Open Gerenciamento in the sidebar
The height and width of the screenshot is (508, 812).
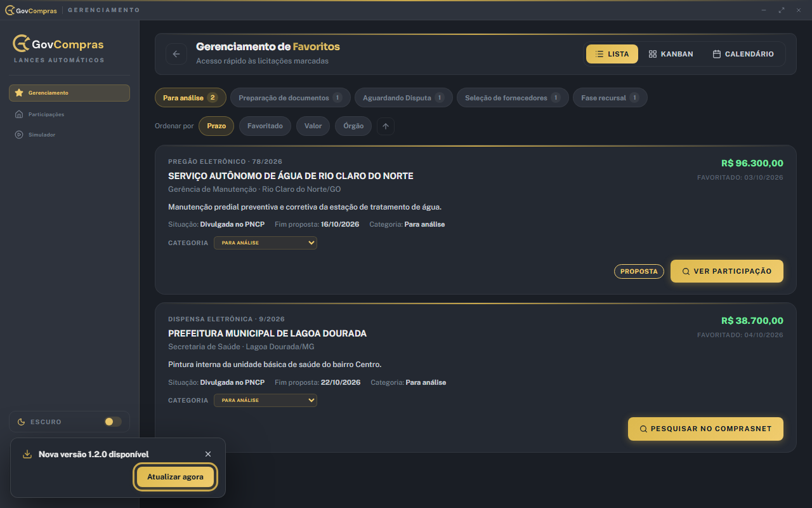(x=69, y=93)
